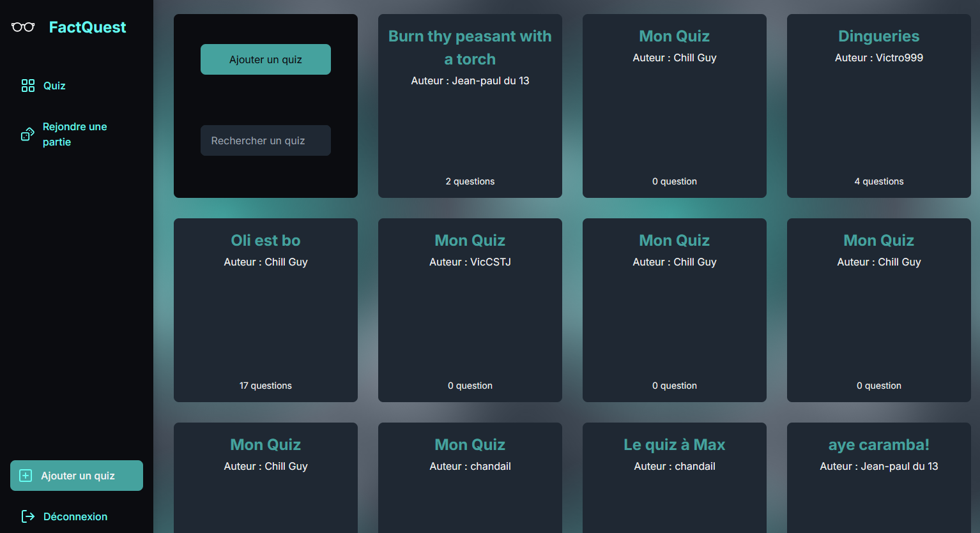This screenshot has width=980, height=533.
Task: Open Mon Quiz by VicCSTJ
Action: pyautogui.click(x=470, y=310)
